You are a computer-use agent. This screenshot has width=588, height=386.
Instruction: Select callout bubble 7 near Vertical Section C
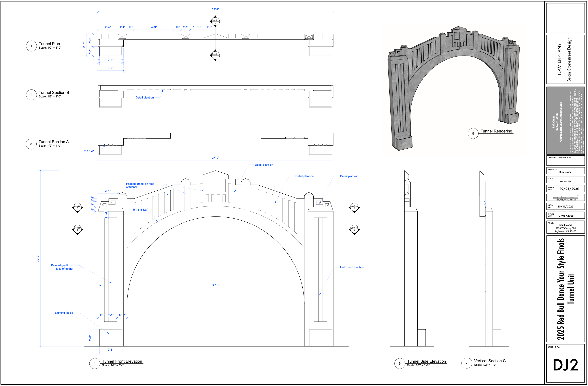[x=466, y=363]
